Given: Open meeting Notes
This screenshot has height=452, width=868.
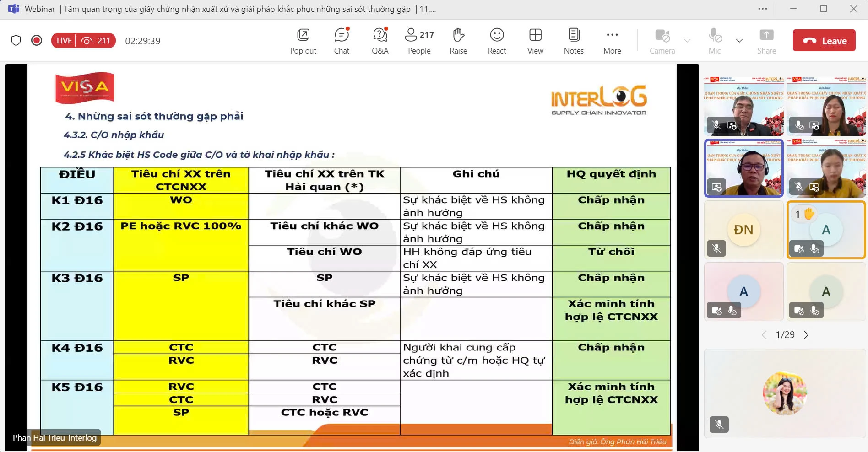Looking at the screenshot, I should 574,41.
